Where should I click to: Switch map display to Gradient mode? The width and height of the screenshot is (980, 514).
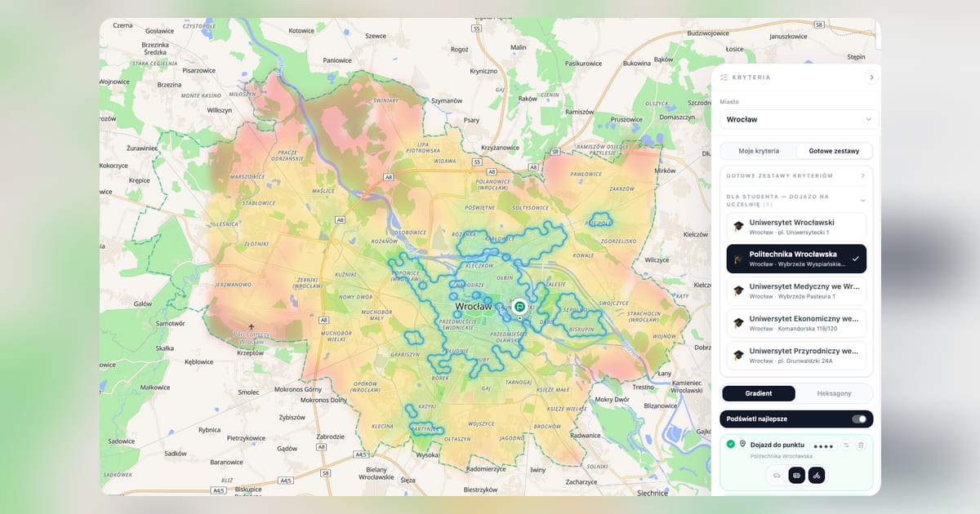click(759, 393)
